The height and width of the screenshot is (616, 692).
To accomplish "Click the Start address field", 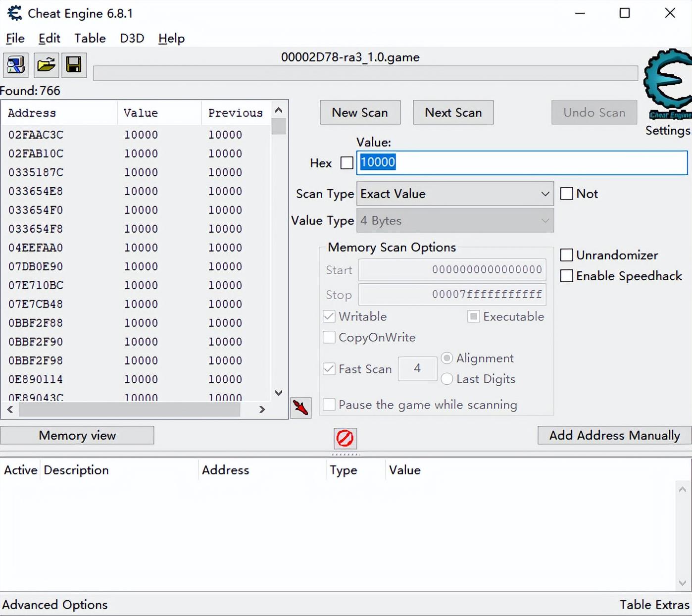I will (452, 270).
